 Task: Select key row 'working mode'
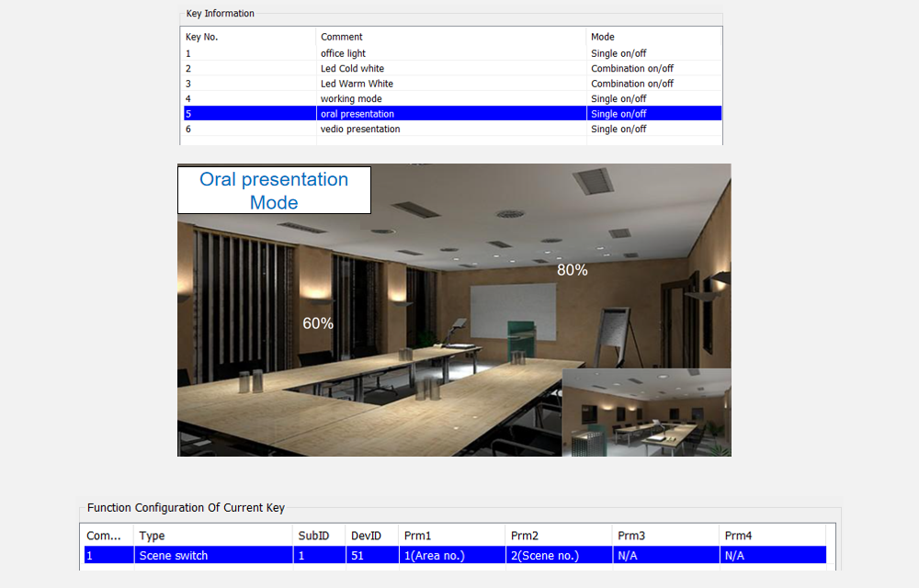tap(452, 99)
